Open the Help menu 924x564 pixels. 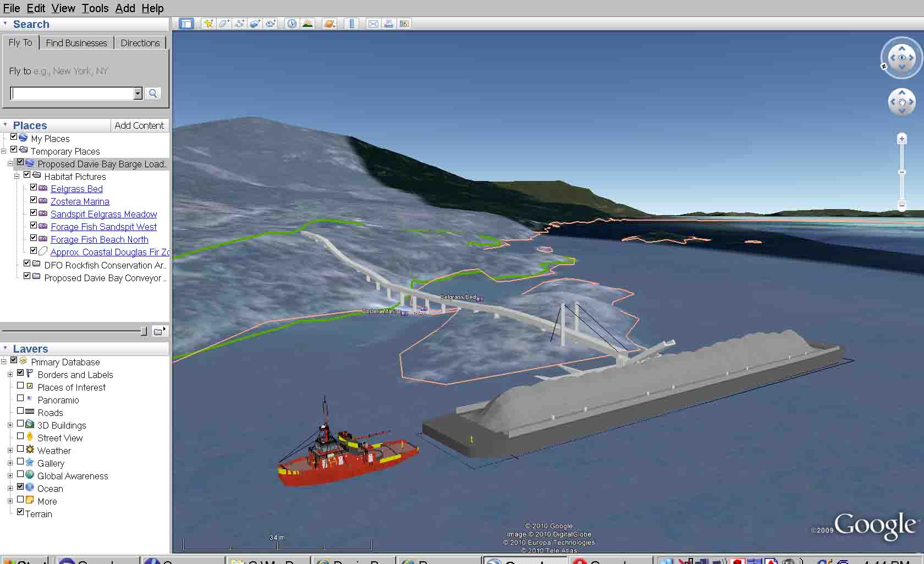152,8
